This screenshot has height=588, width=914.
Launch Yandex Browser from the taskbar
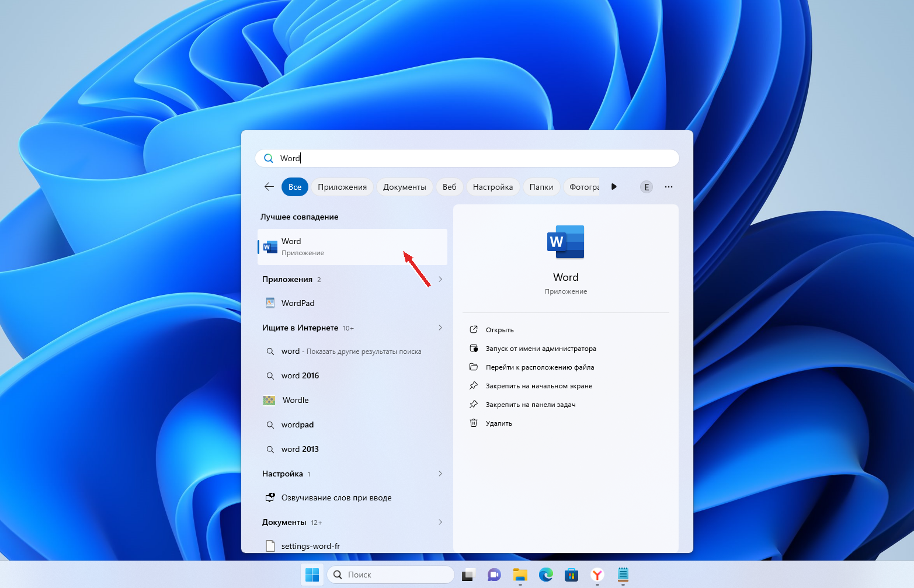coord(597,575)
